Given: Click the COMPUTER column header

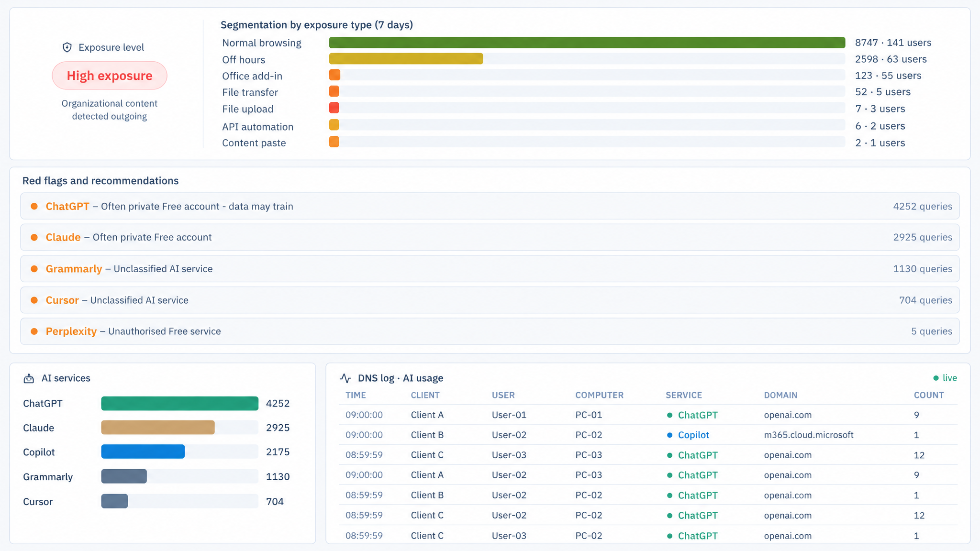Looking at the screenshot, I should click(x=599, y=395).
